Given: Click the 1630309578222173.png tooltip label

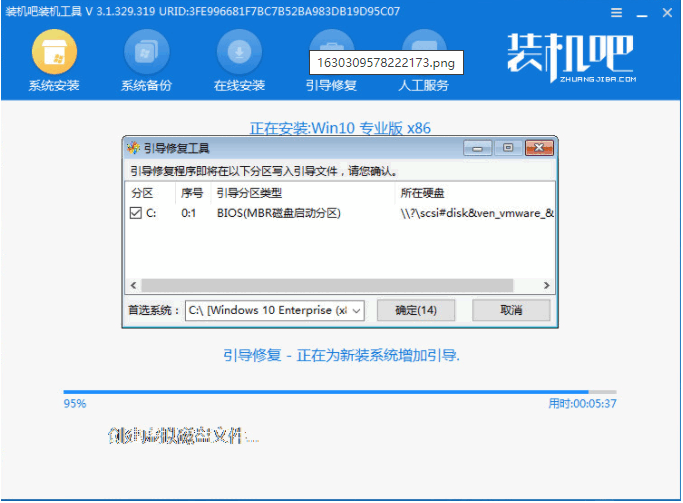Looking at the screenshot, I should click(x=386, y=63).
